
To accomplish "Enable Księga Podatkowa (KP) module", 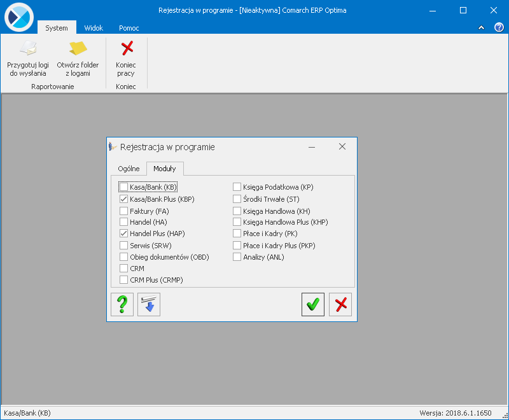I will point(237,187).
